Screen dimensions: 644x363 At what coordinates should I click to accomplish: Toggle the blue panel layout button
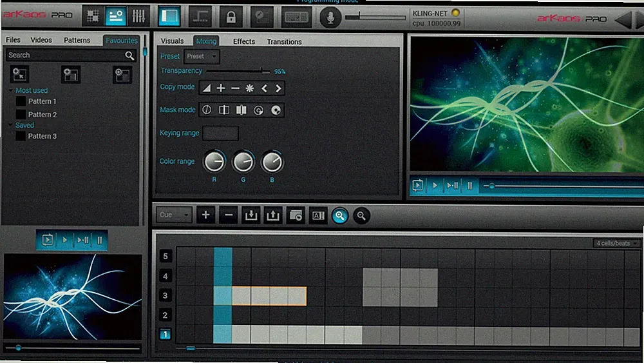pyautogui.click(x=169, y=17)
